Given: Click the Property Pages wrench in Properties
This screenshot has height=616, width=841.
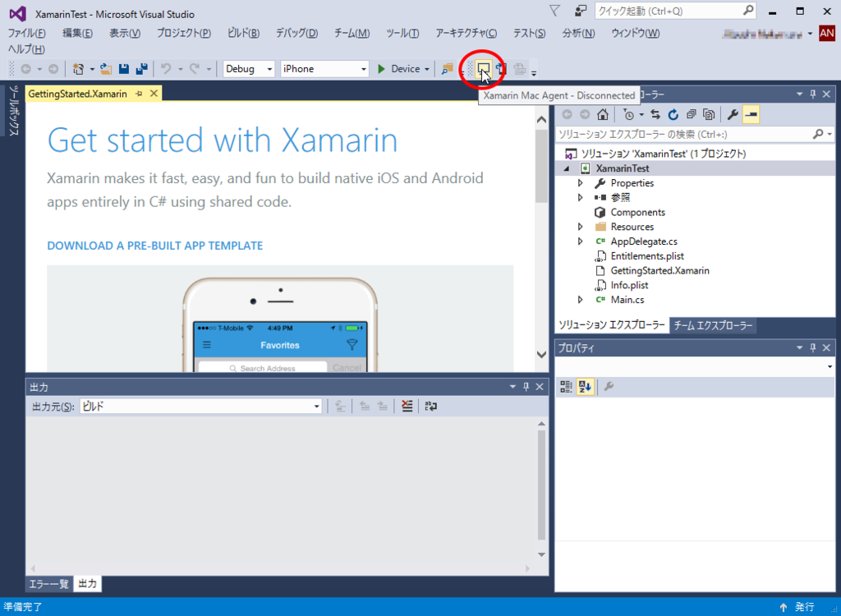Looking at the screenshot, I should tap(609, 386).
